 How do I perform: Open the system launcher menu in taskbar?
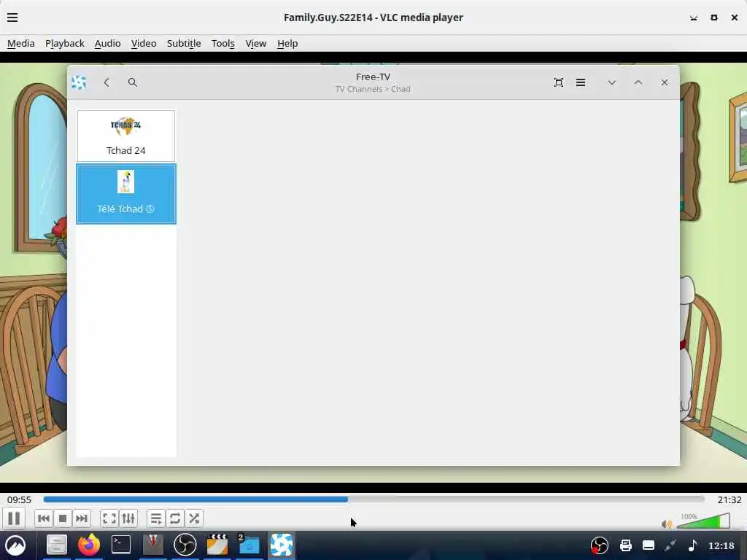[15, 545]
